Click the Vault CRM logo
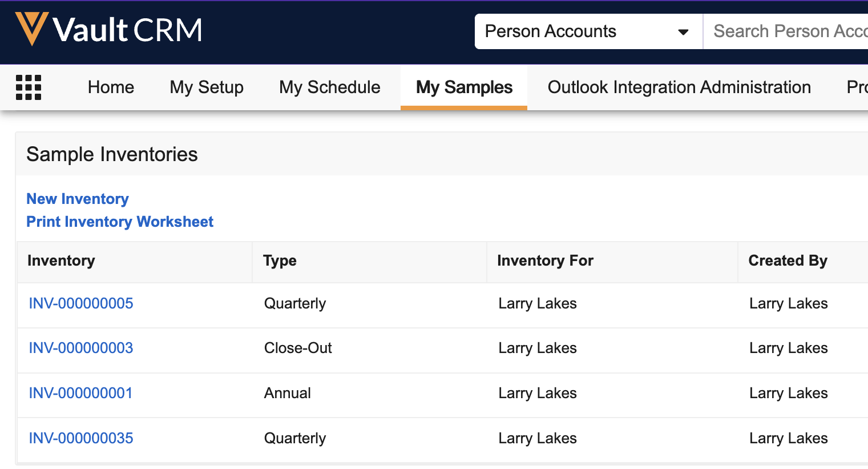The image size is (868, 469). click(x=108, y=30)
